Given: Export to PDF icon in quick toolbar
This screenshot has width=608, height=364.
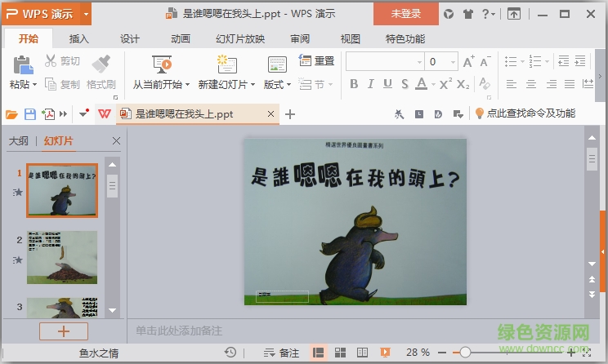Looking at the screenshot, I should [x=48, y=114].
